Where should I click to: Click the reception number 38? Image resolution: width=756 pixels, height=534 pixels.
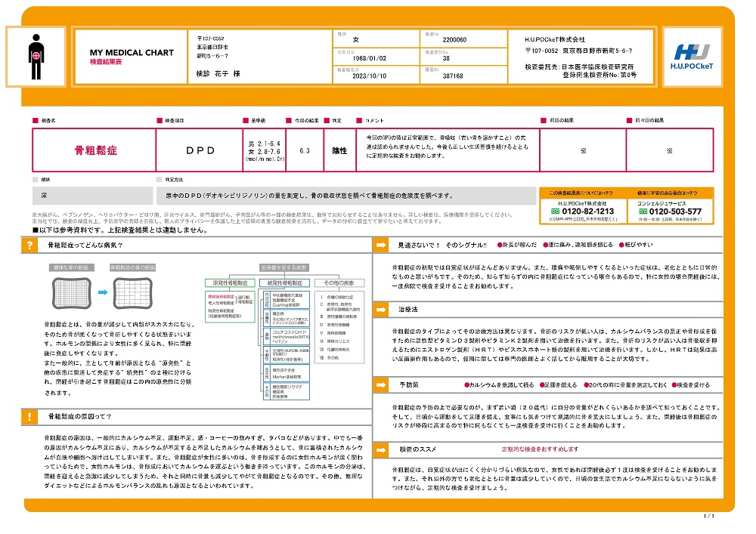click(446, 58)
